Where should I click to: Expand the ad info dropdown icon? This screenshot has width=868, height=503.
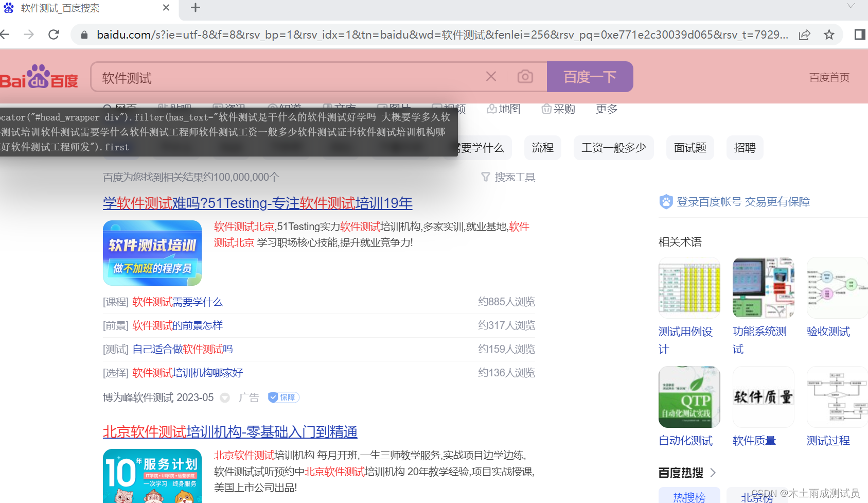pos(225,397)
